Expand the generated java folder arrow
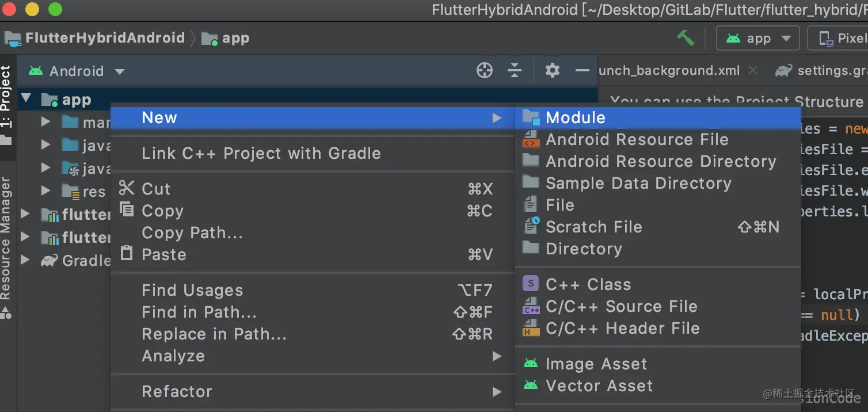Viewport: 868px width, 412px height. tap(45, 168)
